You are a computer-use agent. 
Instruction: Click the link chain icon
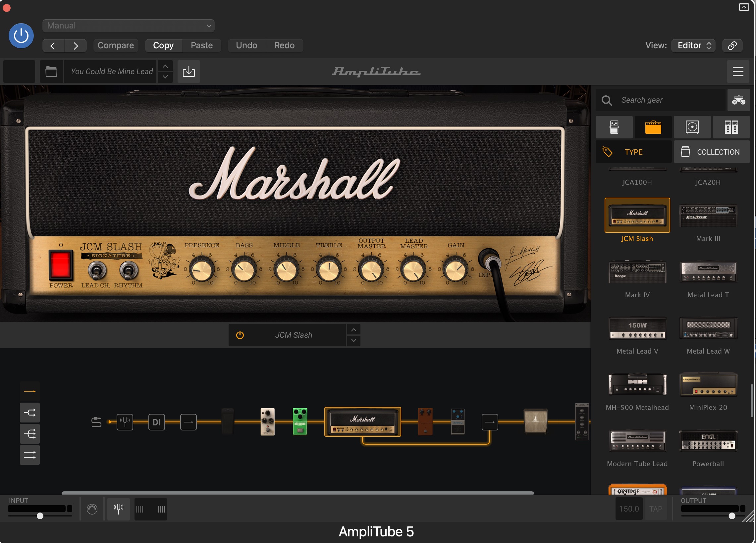pos(732,46)
